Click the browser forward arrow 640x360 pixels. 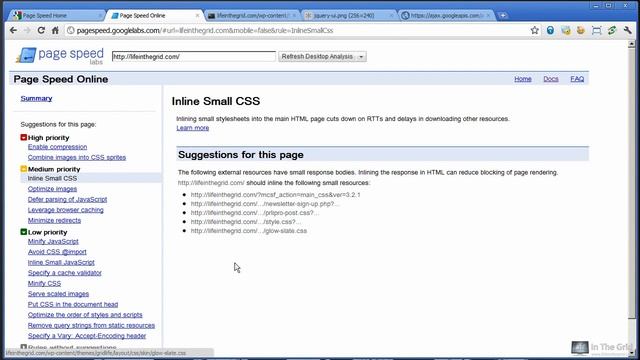point(27,31)
